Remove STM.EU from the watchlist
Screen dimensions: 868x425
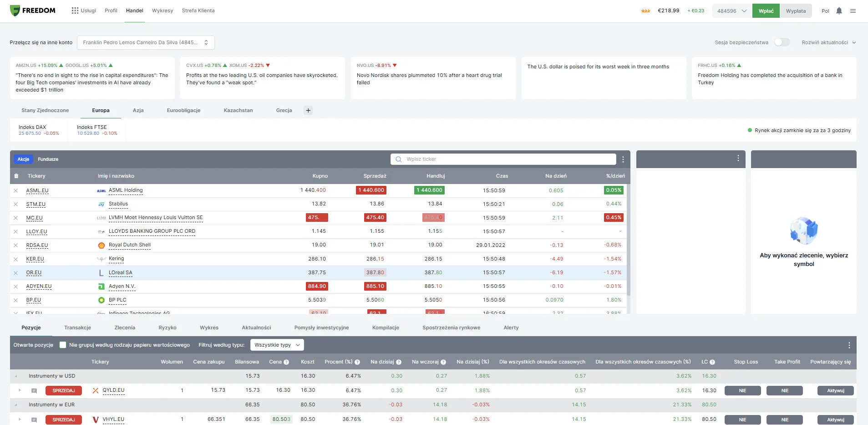coord(16,205)
